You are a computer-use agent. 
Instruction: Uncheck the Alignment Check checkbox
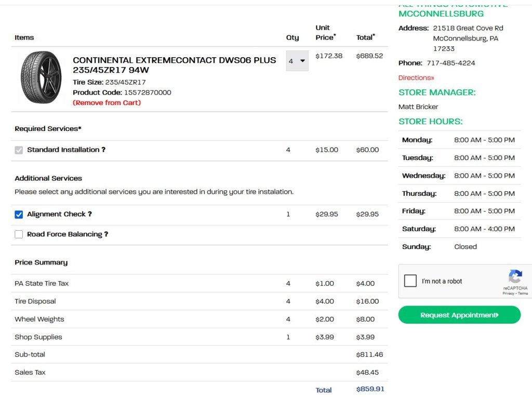click(x=19, y=215)
